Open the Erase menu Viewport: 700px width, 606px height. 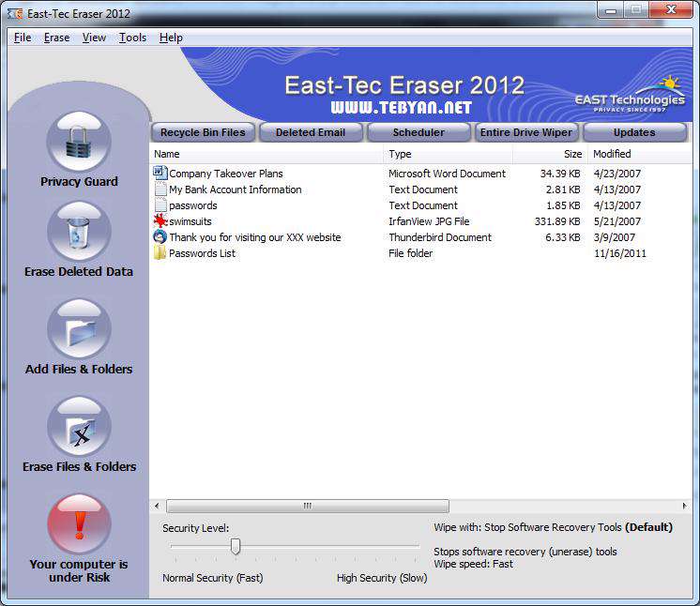click(56, 38)
